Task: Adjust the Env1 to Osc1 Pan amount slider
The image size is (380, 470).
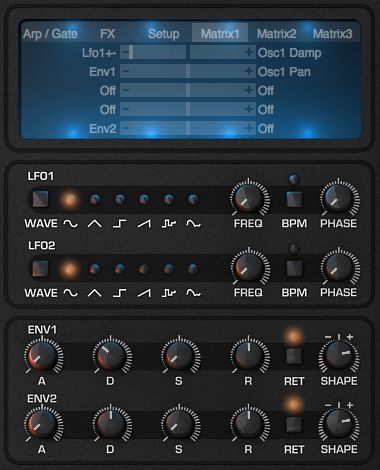Action: coord(188,71)
